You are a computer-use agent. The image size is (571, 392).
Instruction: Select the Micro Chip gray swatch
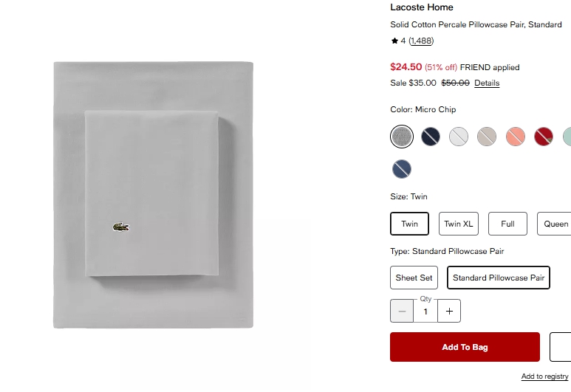click(x=402, y=137)
